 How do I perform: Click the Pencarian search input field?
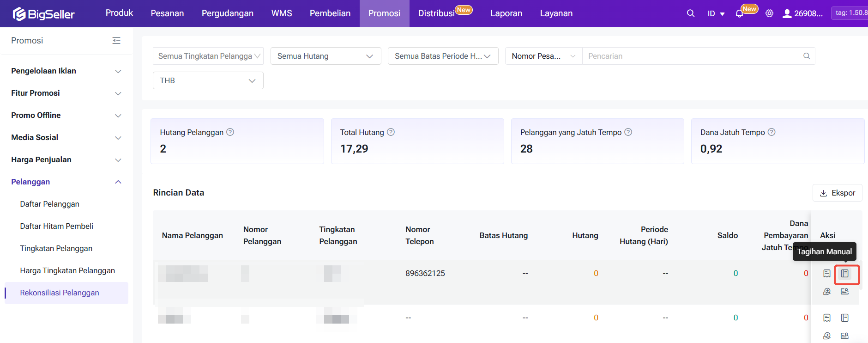click(693, 56)
